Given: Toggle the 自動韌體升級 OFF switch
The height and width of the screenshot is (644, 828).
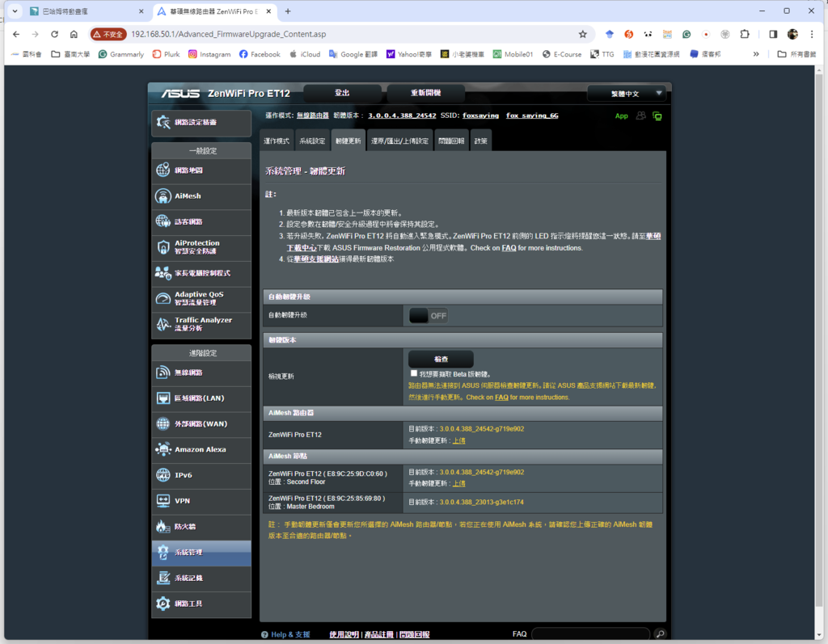Looking at the screenshot, I should [429, 316].
